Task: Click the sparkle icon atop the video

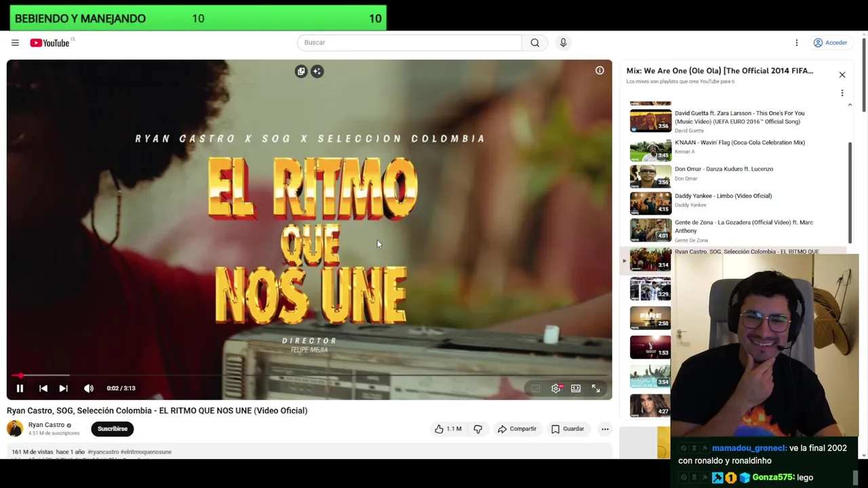Action: (317, 71)
